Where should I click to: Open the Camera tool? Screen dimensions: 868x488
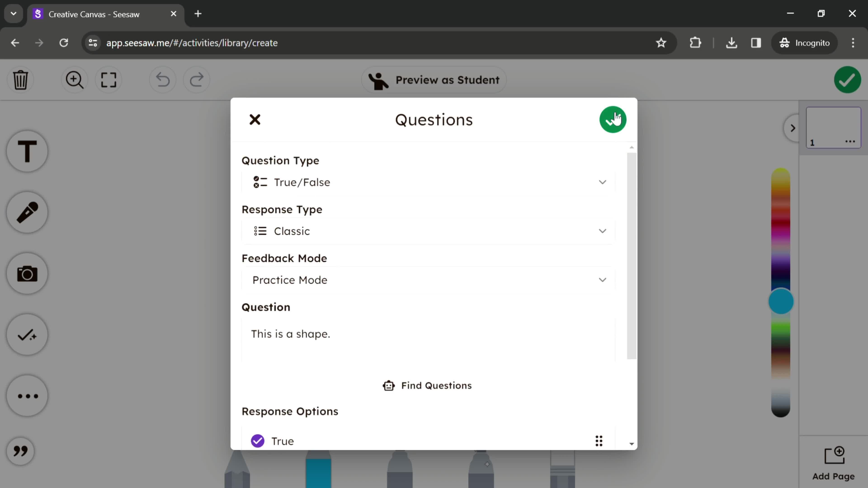tap(27, 274)
